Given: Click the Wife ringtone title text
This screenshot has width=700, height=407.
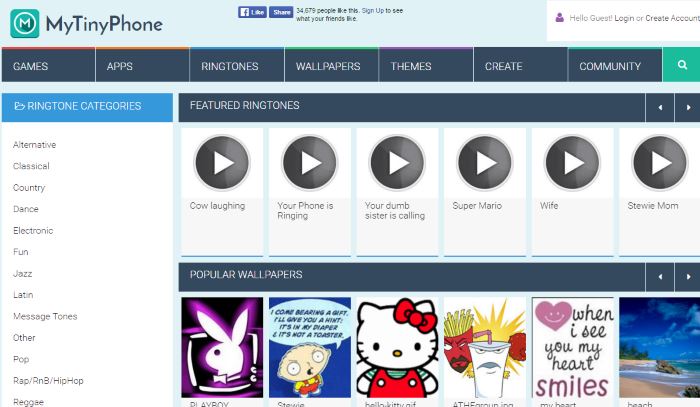Looking at the screenshot, I should (x=549, y=206).
